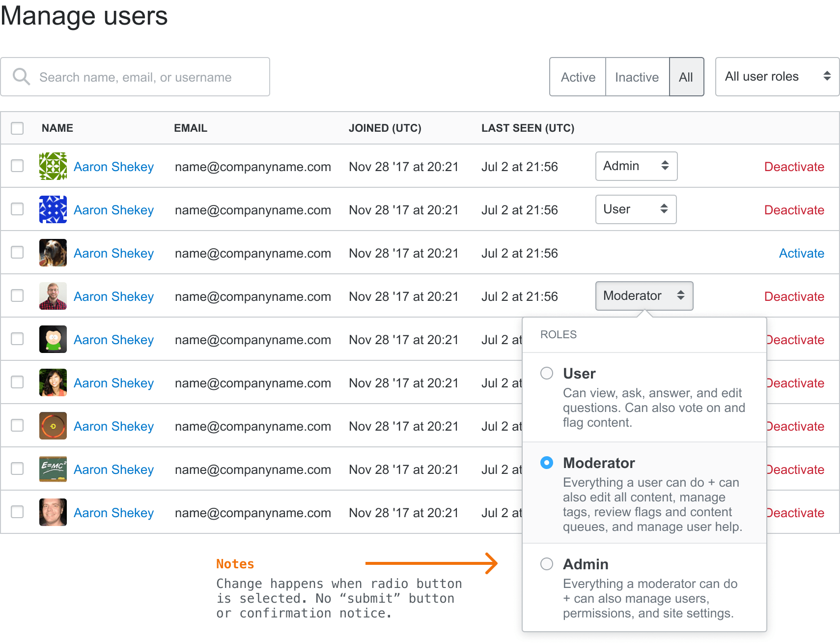Click the green geometric pattern avatar
The image size is (840, 644).
coord(53,166)
